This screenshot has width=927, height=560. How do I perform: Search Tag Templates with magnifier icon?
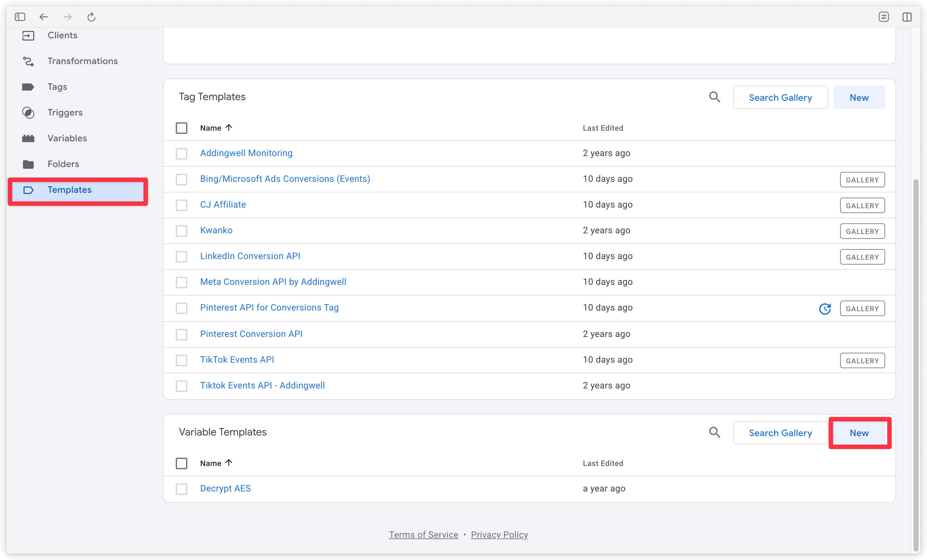click(x=715, y=97)
